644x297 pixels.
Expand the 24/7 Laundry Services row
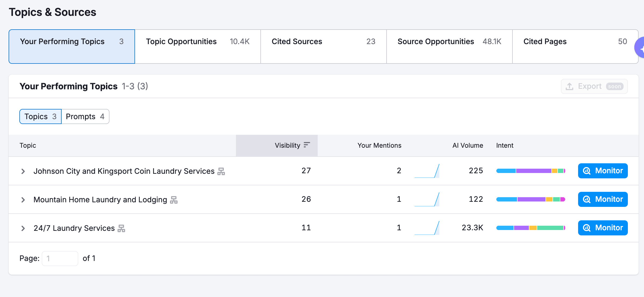click(x=23, y=228)
